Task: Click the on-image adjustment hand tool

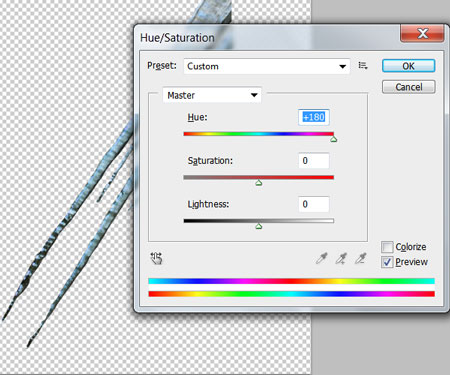Action: (156, 258)
